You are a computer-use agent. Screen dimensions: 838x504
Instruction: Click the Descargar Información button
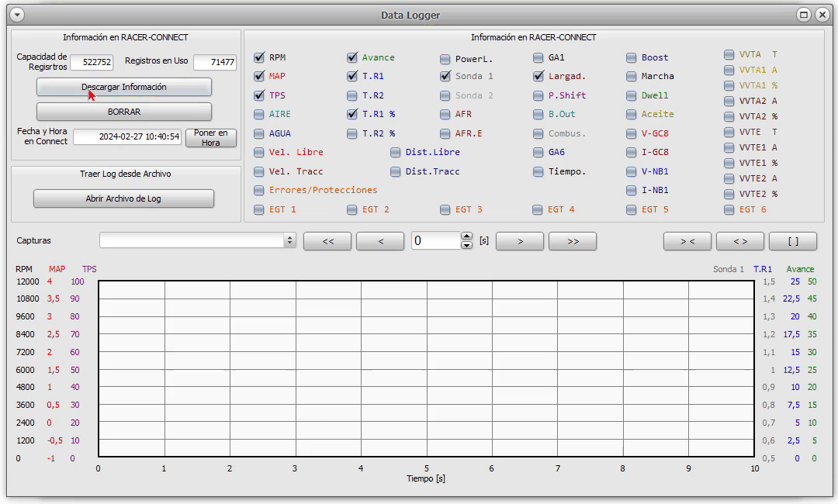coord(124,87)
